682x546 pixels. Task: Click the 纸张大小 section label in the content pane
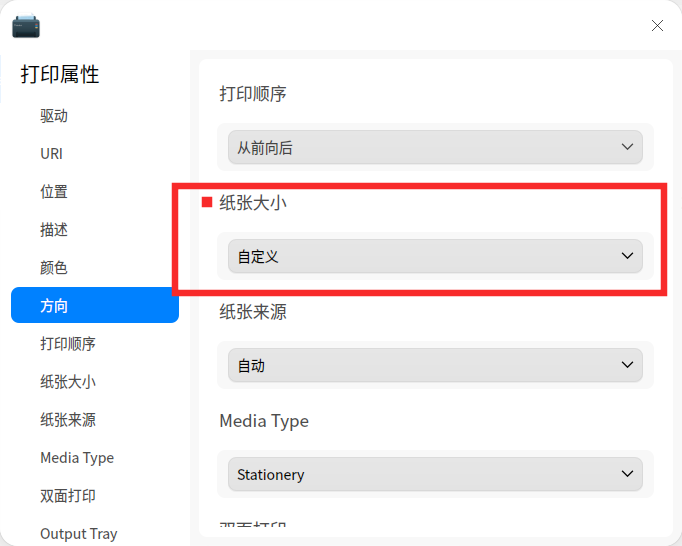coord(253,203)
